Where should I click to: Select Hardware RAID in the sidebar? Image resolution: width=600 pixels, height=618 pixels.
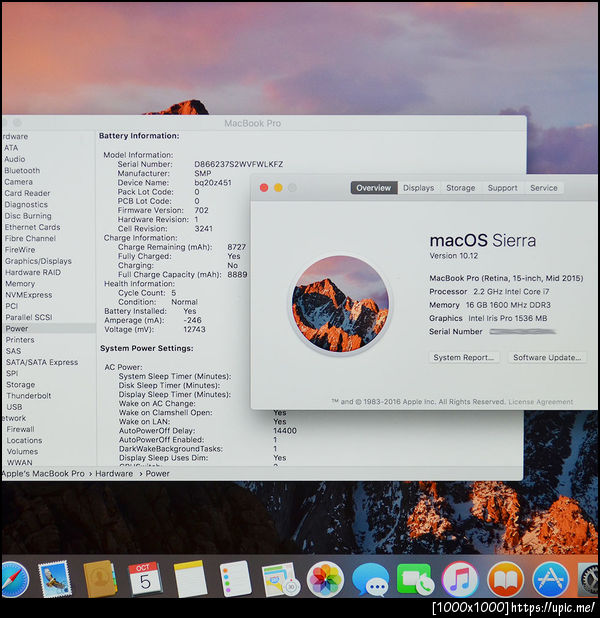pyautogui.click(x=33, y=272)
